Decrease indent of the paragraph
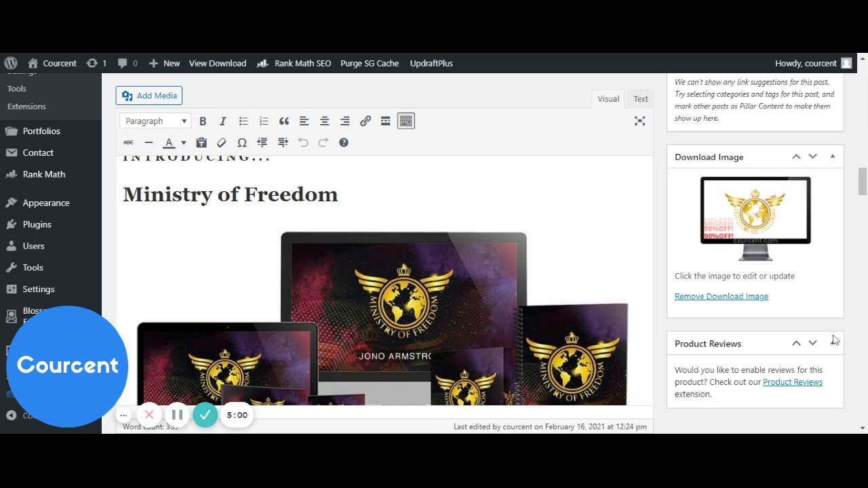 (x=262, y=142)
